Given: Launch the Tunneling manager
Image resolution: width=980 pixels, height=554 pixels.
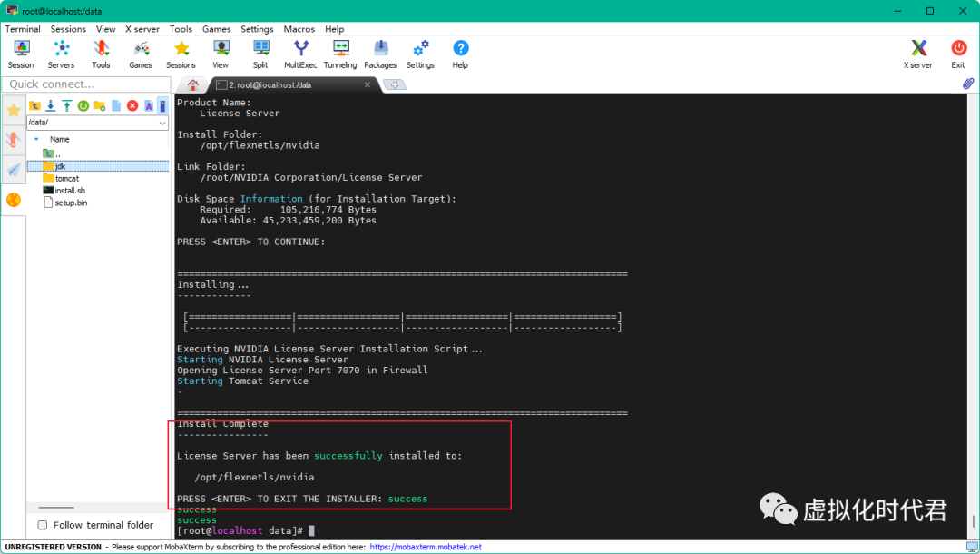Looking at the screenshot, I should (340, 54).
